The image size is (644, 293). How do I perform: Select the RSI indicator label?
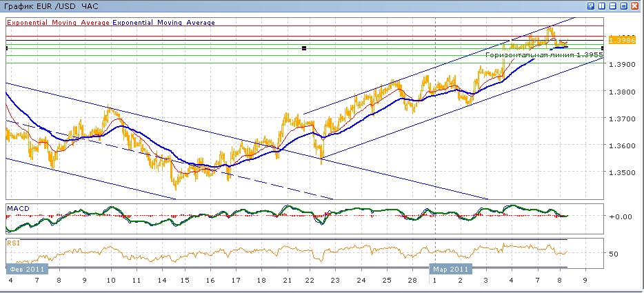(x=12, y=243)
